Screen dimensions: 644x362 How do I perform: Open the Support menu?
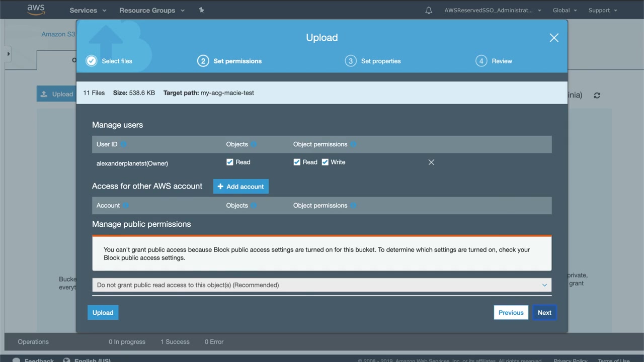(x=603, y=10)
